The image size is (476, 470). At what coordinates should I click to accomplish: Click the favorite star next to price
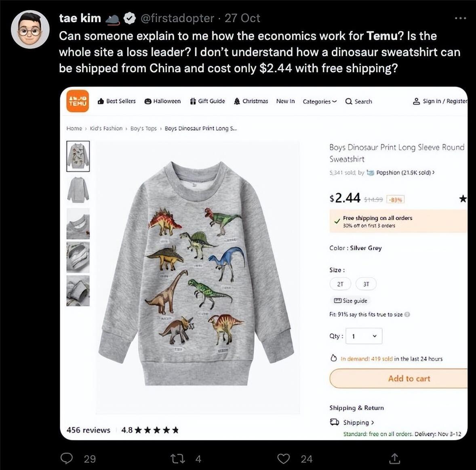pyautogui.click(x=463, y=199)
